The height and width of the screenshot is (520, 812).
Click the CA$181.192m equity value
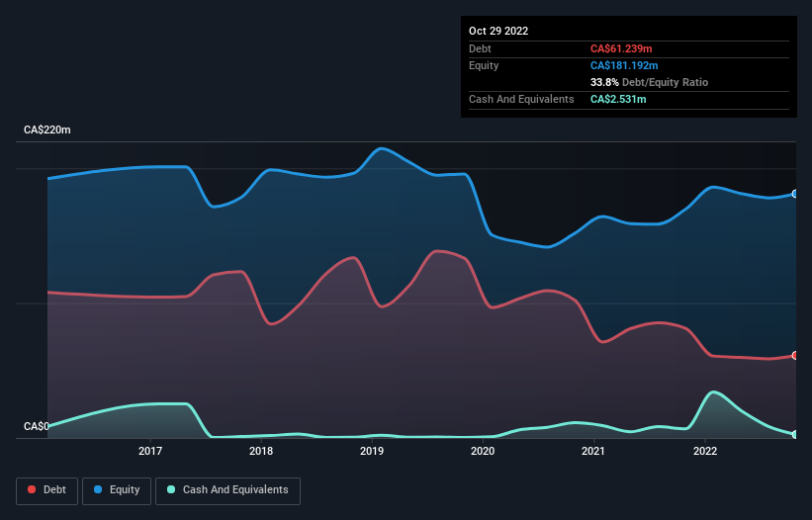(624, 65)
